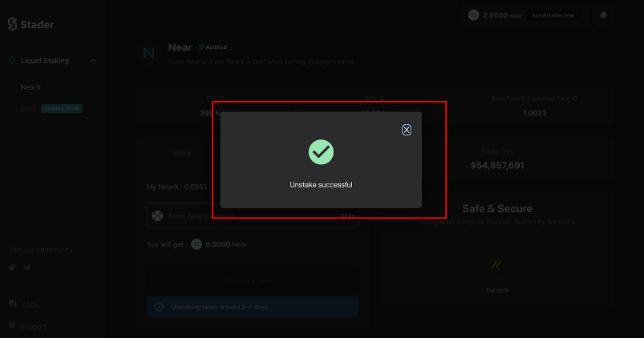Screen dimensions: 644x338
Task: Click the Near logo beside the page title
Action: point(148,53)
